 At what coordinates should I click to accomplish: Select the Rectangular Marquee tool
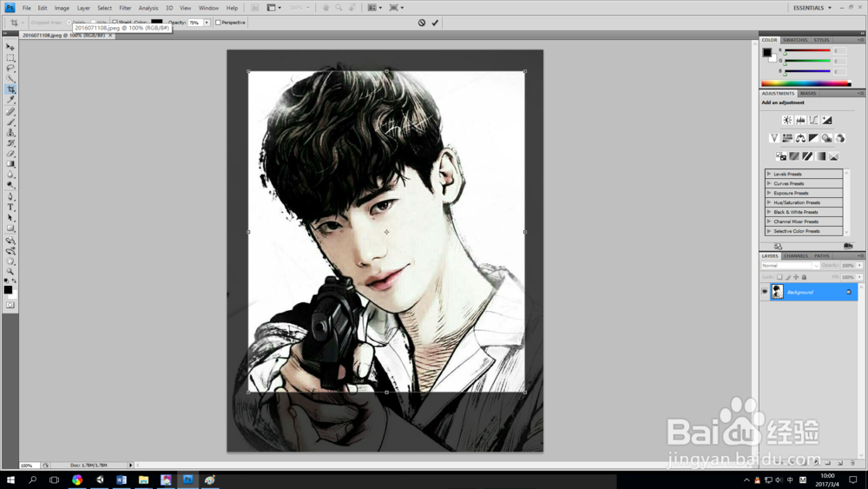[10, 57]
